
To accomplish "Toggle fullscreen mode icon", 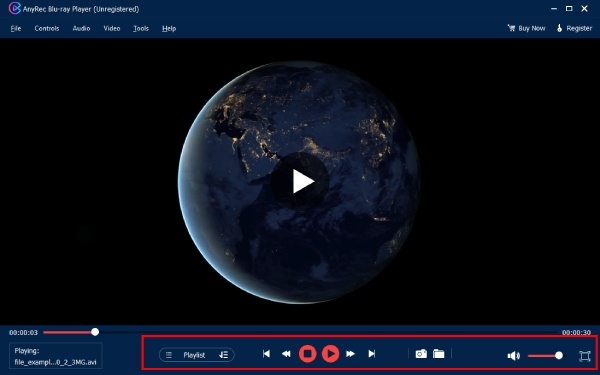I will [585, 356].
